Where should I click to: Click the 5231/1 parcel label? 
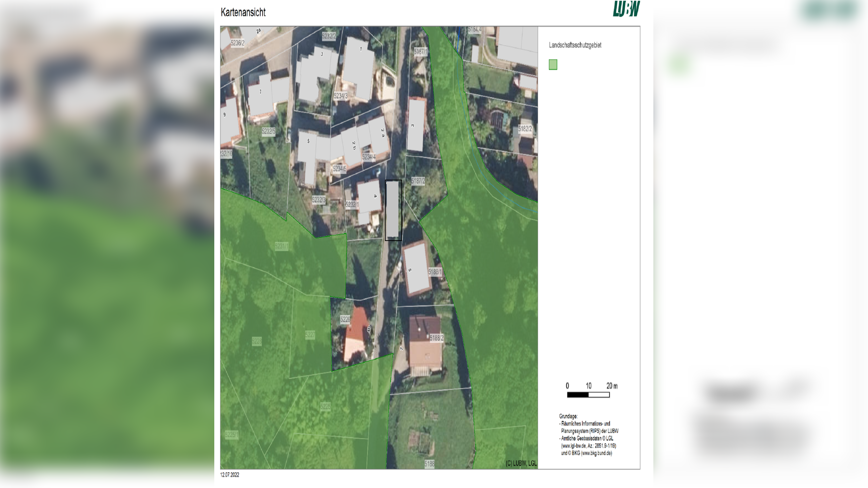click(281, 246)
